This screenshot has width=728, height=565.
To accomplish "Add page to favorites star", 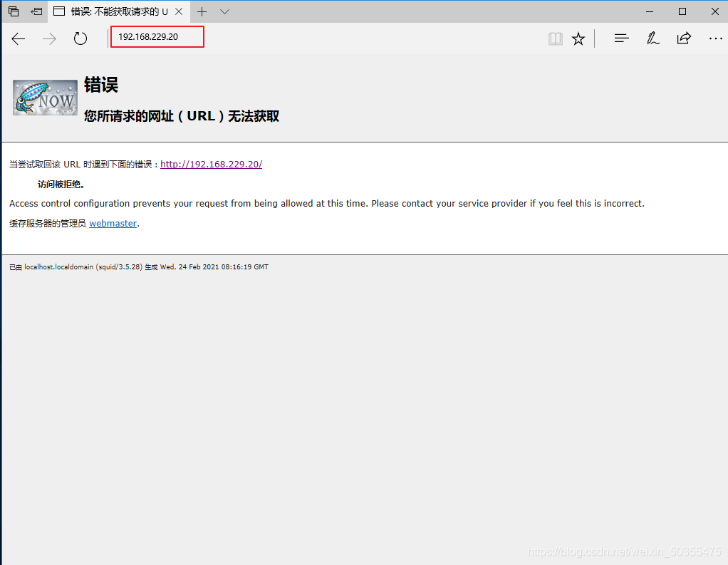I will click(578, 38).
